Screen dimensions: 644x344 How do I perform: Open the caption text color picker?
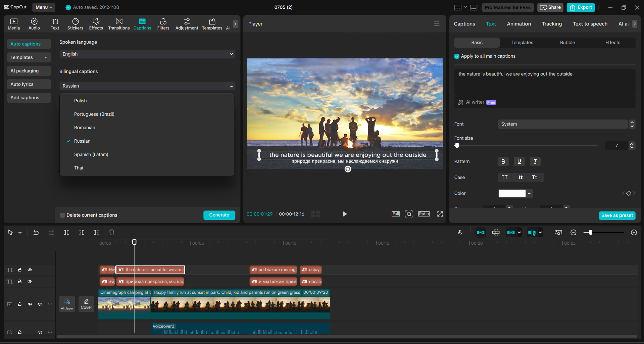tap(515, 193)
